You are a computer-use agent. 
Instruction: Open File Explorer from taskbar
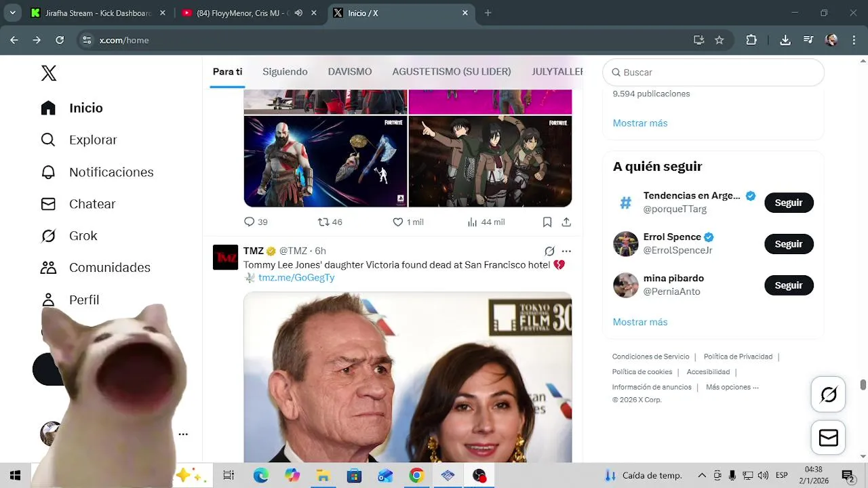click(323, 475)
